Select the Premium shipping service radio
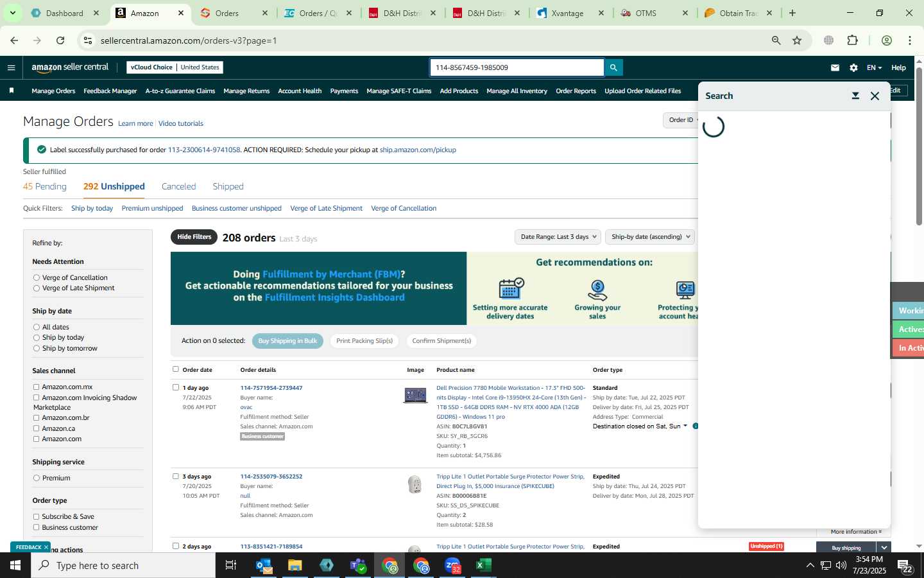Screen dimensions: 924x578 click(37, 478)
